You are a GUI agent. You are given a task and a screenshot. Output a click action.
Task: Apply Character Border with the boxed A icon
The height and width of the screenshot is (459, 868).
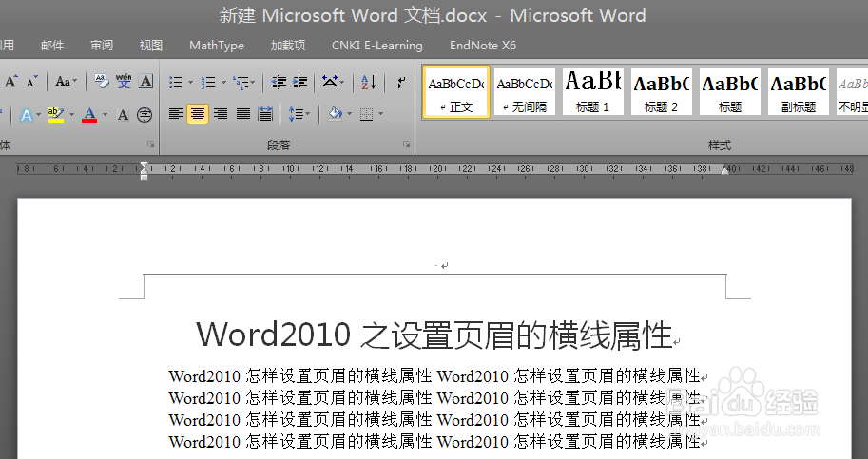click(145, 82)
